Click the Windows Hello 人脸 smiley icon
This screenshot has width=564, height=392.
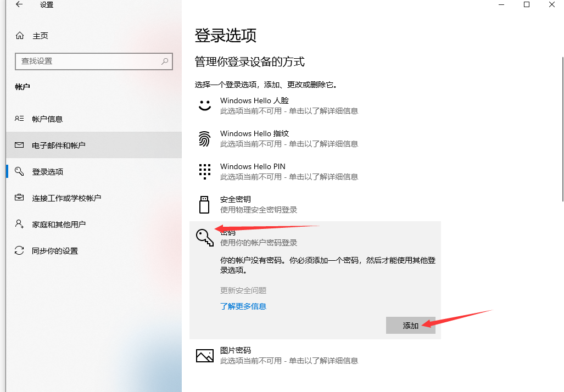coord(204,105)
